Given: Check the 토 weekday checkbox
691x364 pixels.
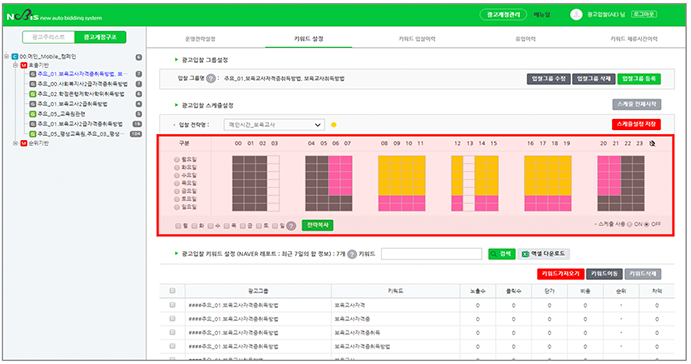Looking at the screenshot, I should point(259,226).
